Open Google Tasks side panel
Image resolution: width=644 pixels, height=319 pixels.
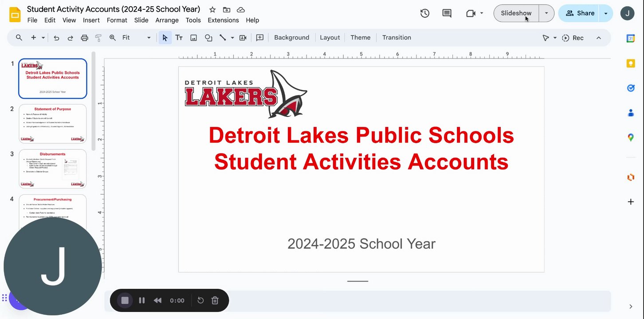point(631,88)
